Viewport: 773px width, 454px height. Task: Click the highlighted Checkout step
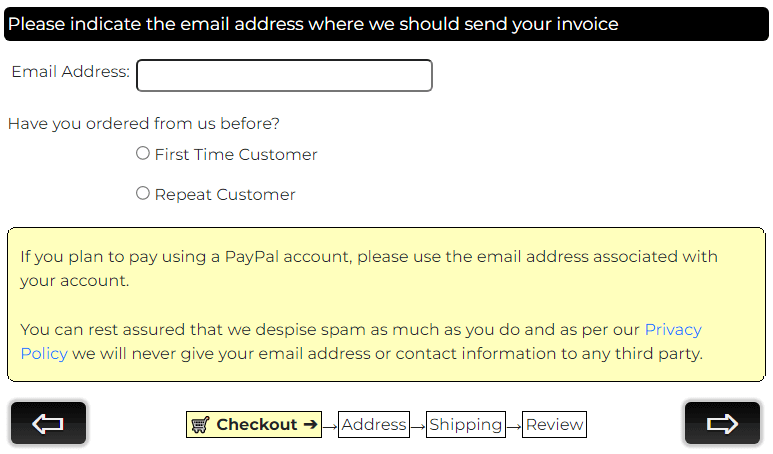pyautogui.click(x=257, y=425)
